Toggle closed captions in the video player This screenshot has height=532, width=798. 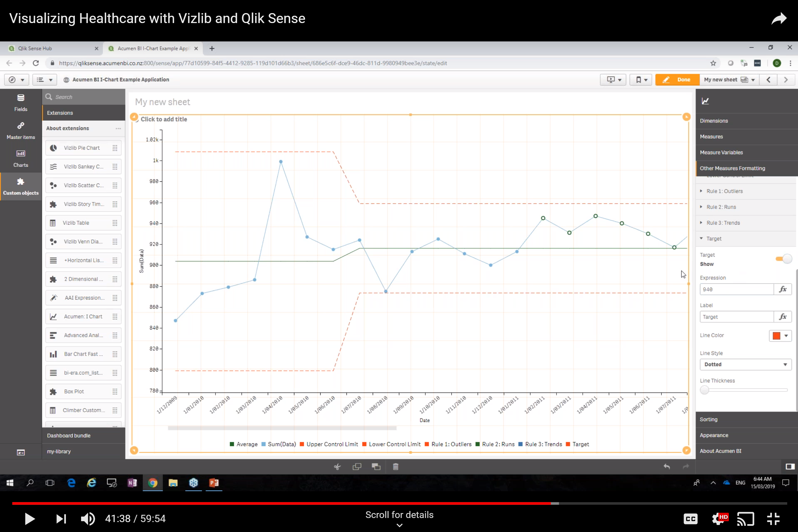(690, 518)
